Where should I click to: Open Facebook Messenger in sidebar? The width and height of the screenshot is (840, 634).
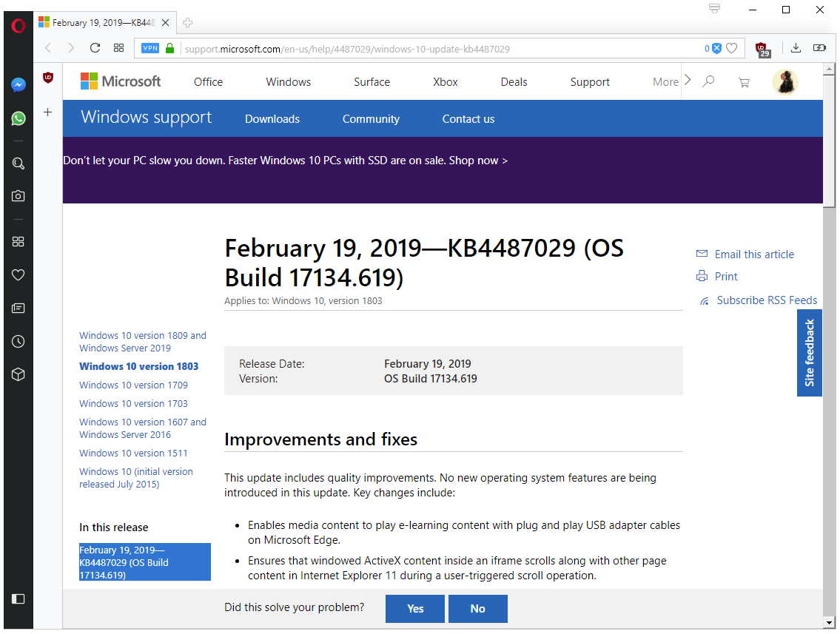click(x=19, y=84)
